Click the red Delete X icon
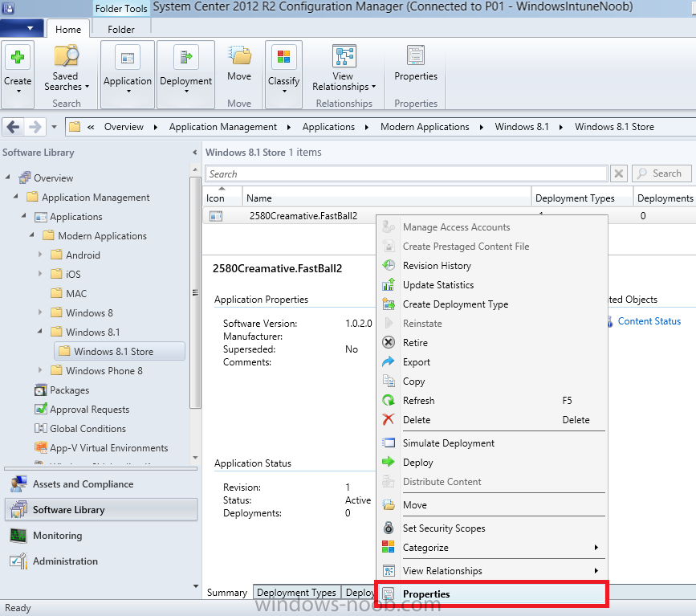Screen dimensions: 696x616 coord(389,419)
